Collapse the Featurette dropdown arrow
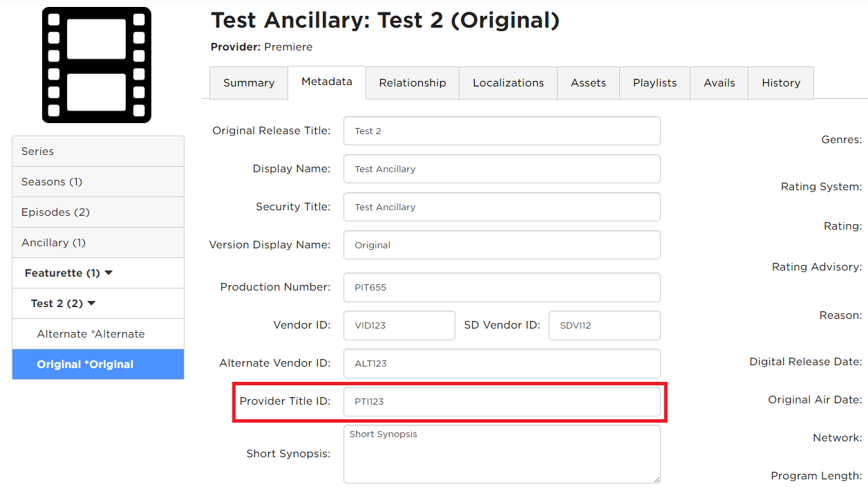The image size is (868, 487). coord(108,273)
